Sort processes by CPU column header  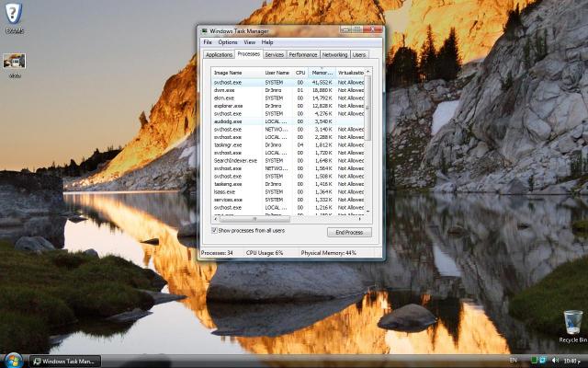click(x=300, y=72)
